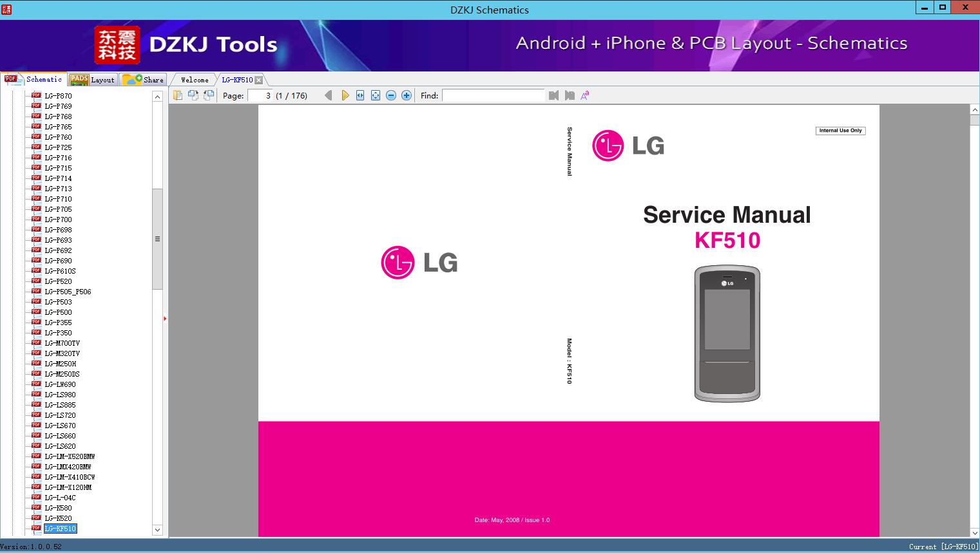This screenshot has width=980, height=553.
Task: Open LG-LM-X120HM schematic entry
Action: (68, 487)
